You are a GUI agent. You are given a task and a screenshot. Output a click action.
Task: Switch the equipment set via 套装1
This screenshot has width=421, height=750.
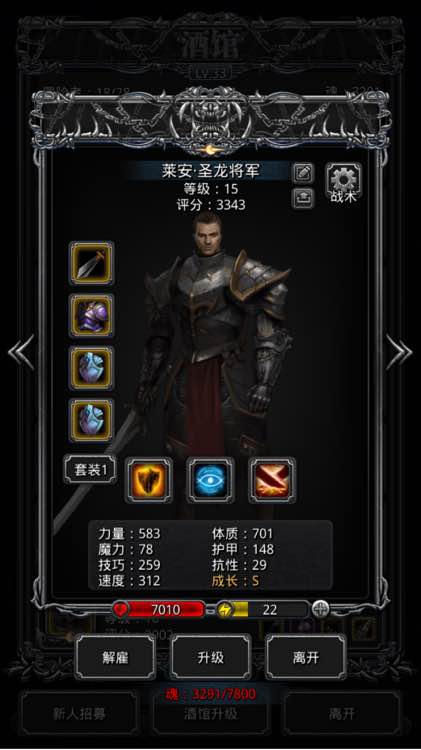[x=90, y=469]
